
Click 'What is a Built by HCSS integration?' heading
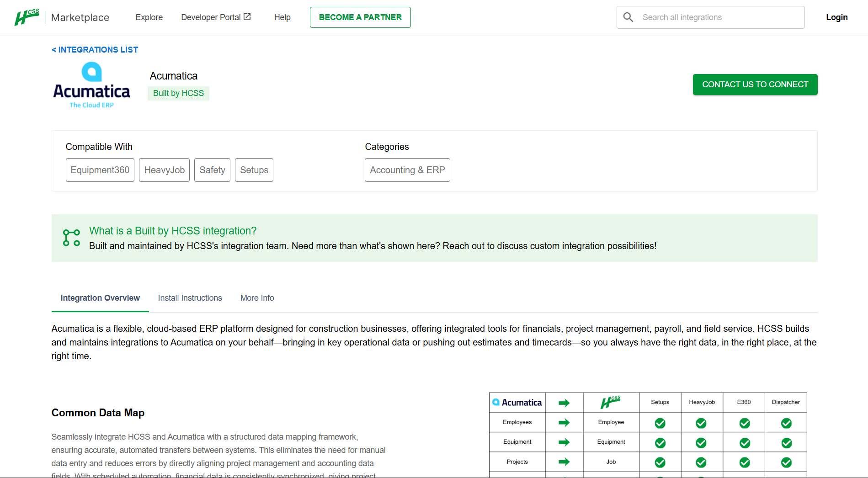pos(173,231)
